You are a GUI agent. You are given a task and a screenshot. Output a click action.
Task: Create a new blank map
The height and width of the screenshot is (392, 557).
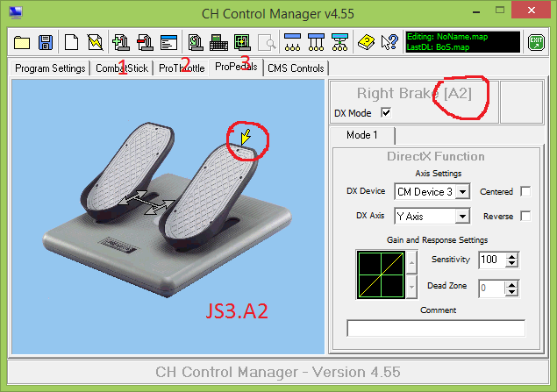click(71, 43)
